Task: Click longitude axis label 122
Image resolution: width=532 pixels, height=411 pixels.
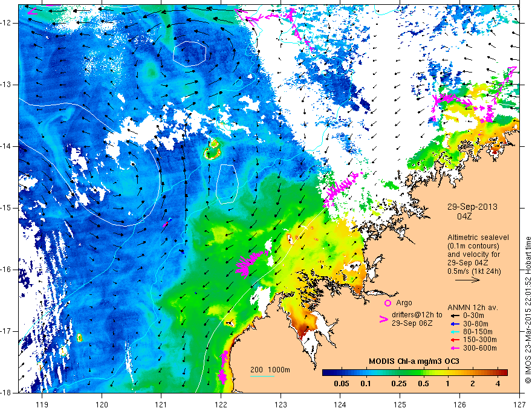Action: 221,405
